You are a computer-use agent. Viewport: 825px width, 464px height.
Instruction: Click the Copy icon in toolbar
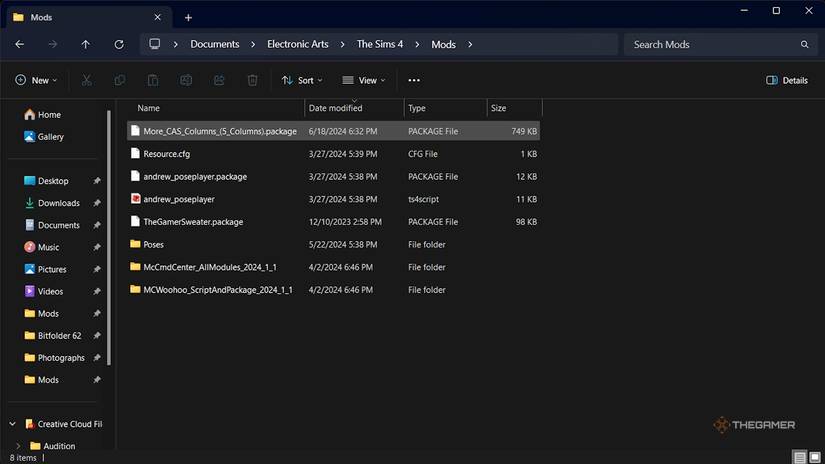120,80
